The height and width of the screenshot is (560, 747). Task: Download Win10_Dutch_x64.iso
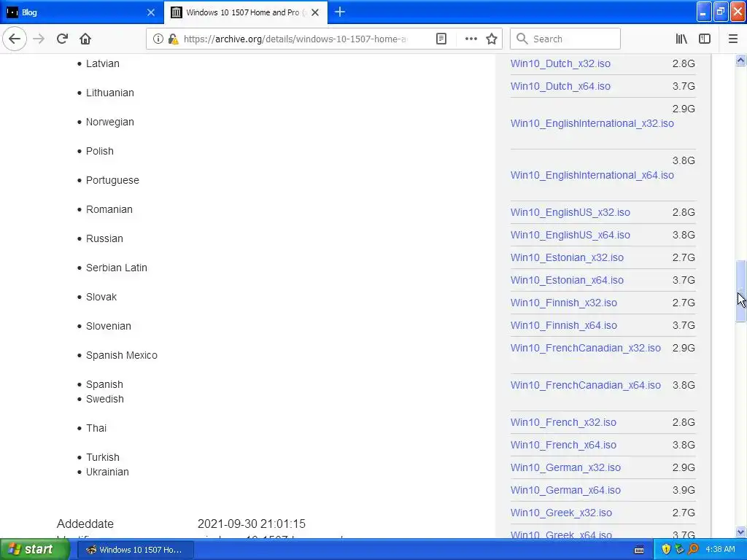[x=560, y=86]
